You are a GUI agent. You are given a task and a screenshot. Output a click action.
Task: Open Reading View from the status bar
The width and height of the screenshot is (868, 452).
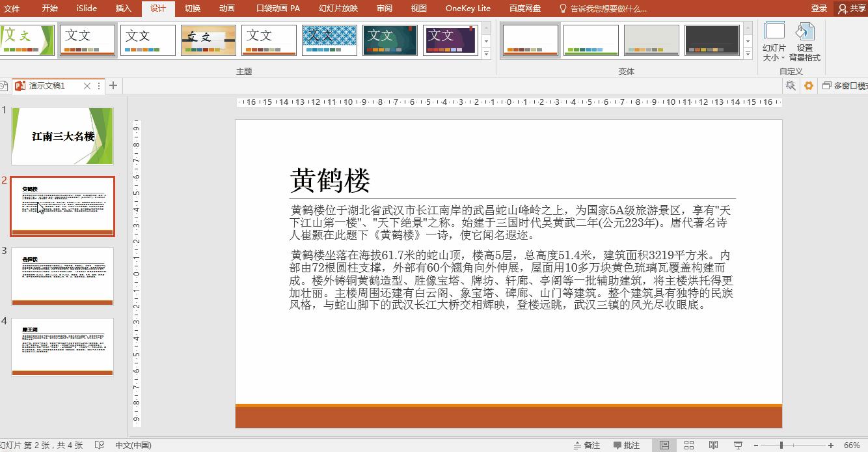713,444
